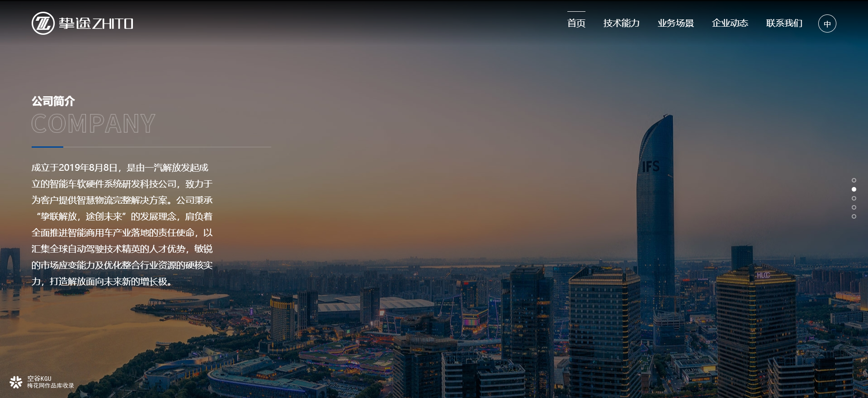Image resolution: width=868 pixels, height=398 pixels.
Task: Click the line containing "挚联解放，途创未来"
Action: pyautogui.click(x=122, y=216)
